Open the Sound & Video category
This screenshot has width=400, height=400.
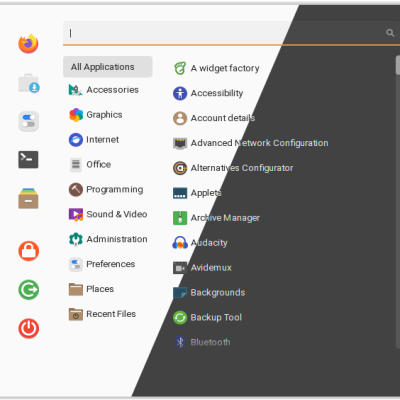(x=108, y=214)
